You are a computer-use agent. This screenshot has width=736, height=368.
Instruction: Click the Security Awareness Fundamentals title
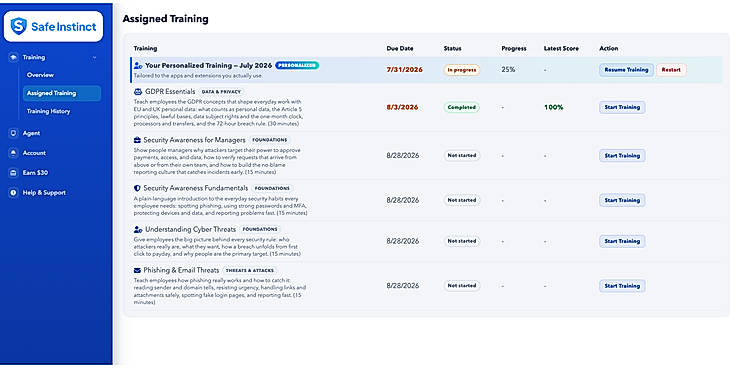click(196, 188)
